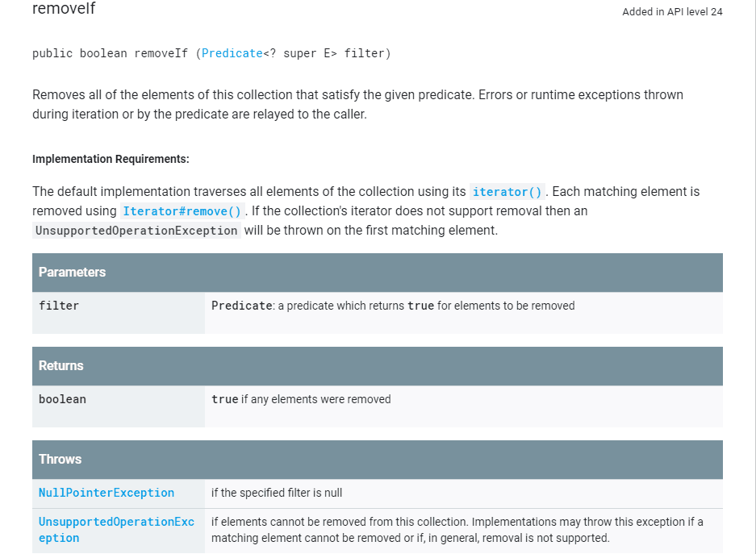Open the Iterator#remove() link
The width and height of the screenshot is (756, 554).
(x=182, y=211)
